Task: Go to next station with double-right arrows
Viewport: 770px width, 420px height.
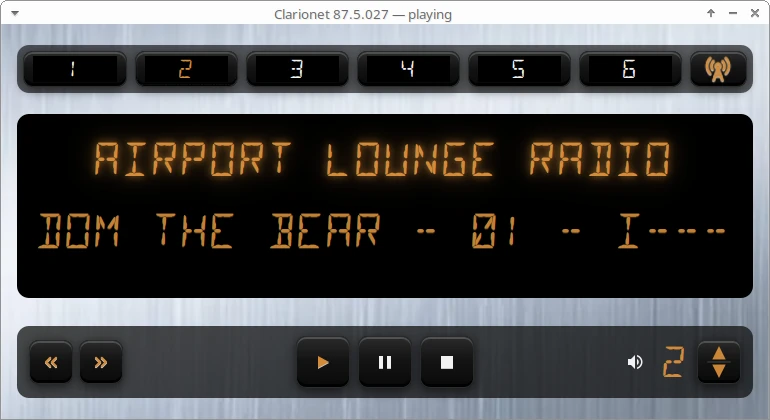Action: 101,363
